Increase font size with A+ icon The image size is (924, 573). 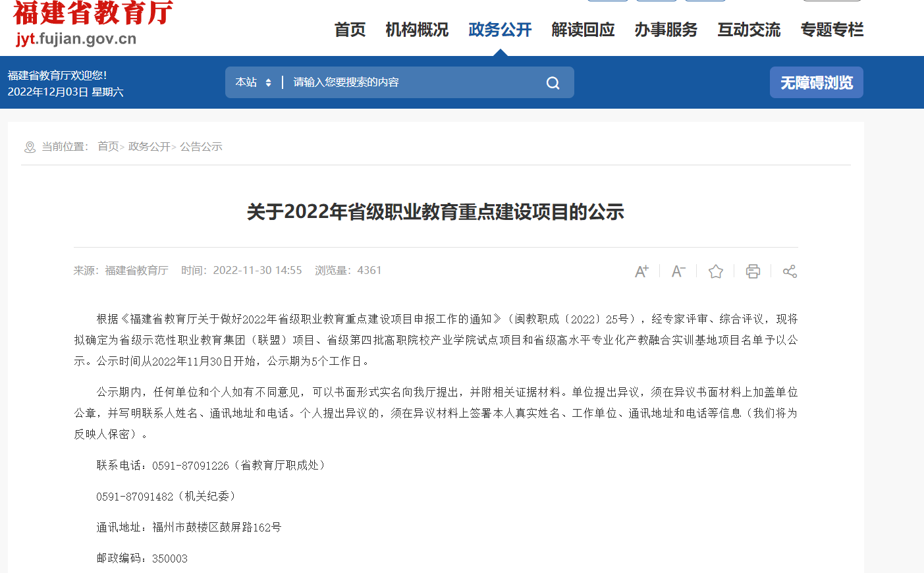click(x=641, y=271)
